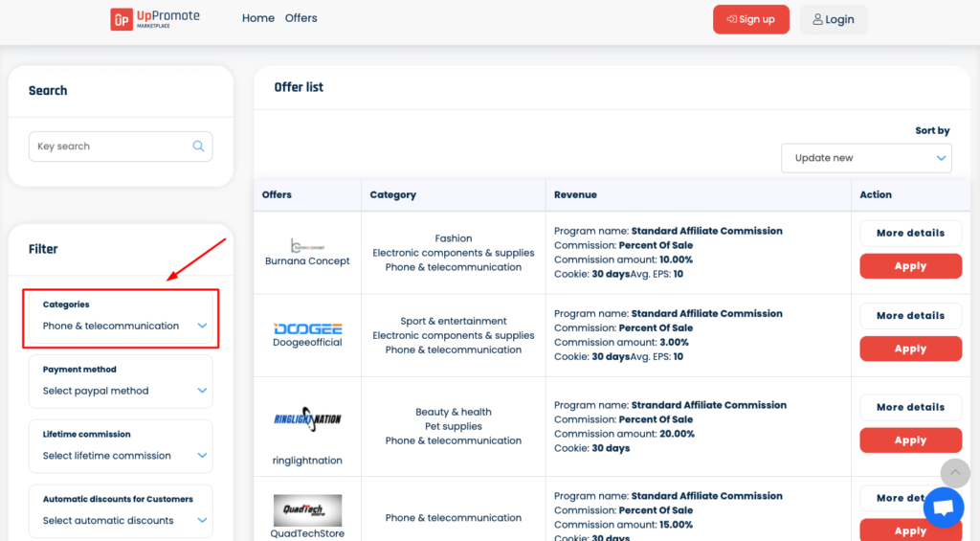Click the Ringlight Nation logo
The height and width of the screenshot is (541, 980).
coord(307,419)
